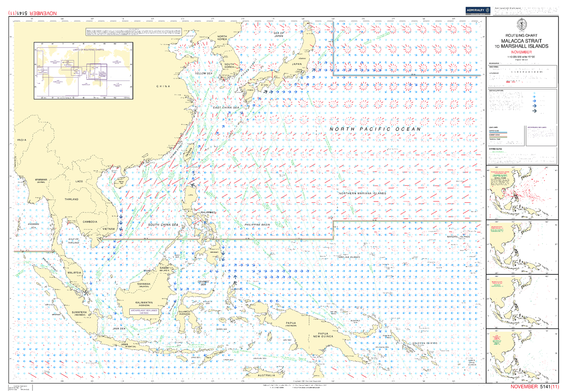
Task: Click the red "NOVEMBER" label under the title
Action: [521, 52]
